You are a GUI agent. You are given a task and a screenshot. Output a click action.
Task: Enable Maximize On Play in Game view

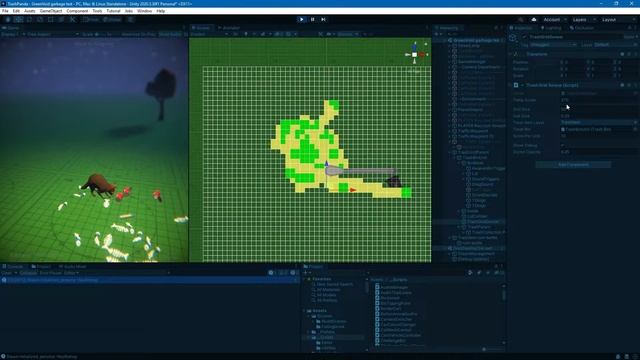(138, 34)
